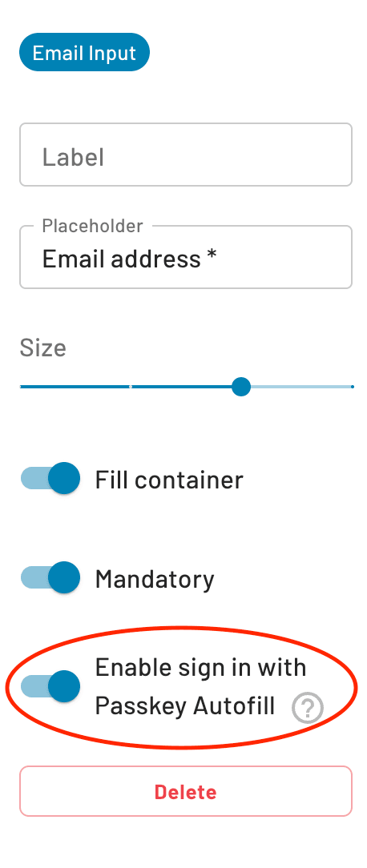Click the Passkey Autofill help question-mark icon

pos(308,708)
